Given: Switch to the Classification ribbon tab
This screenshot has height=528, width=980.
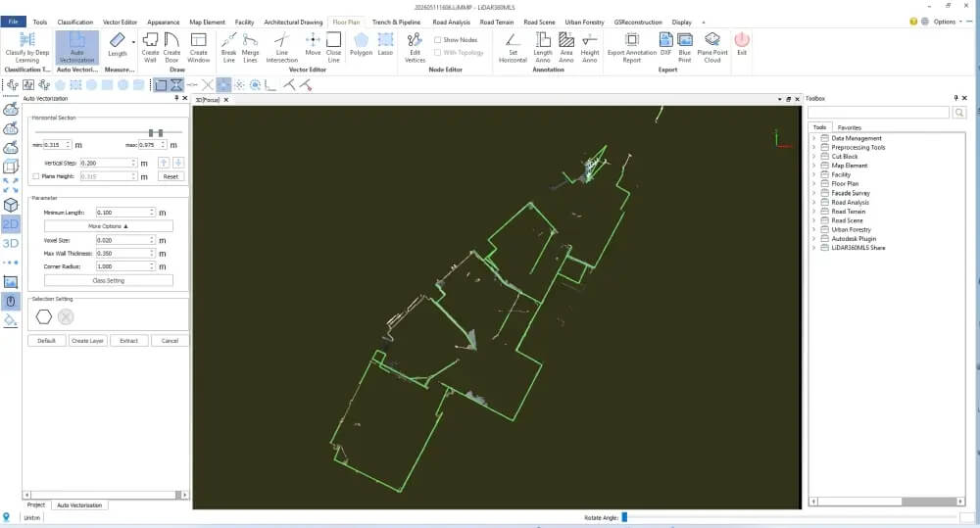Looking at the screenshot, I should [x=75, y=22].
